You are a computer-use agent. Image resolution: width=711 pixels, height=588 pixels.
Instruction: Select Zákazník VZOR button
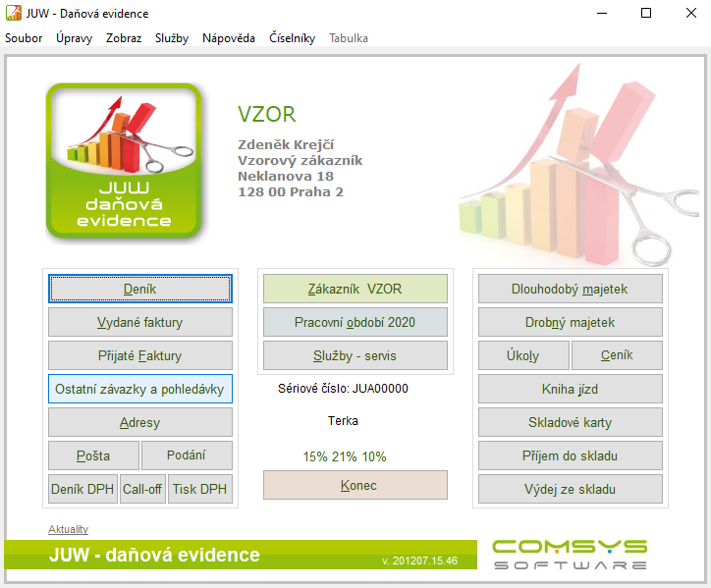[x=355, y=289]
